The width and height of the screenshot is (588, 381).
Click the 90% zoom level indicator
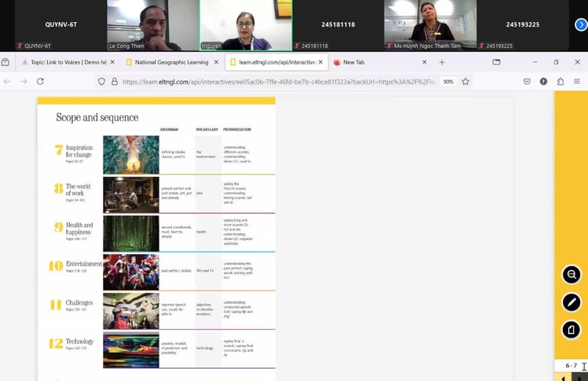point(448,81)
